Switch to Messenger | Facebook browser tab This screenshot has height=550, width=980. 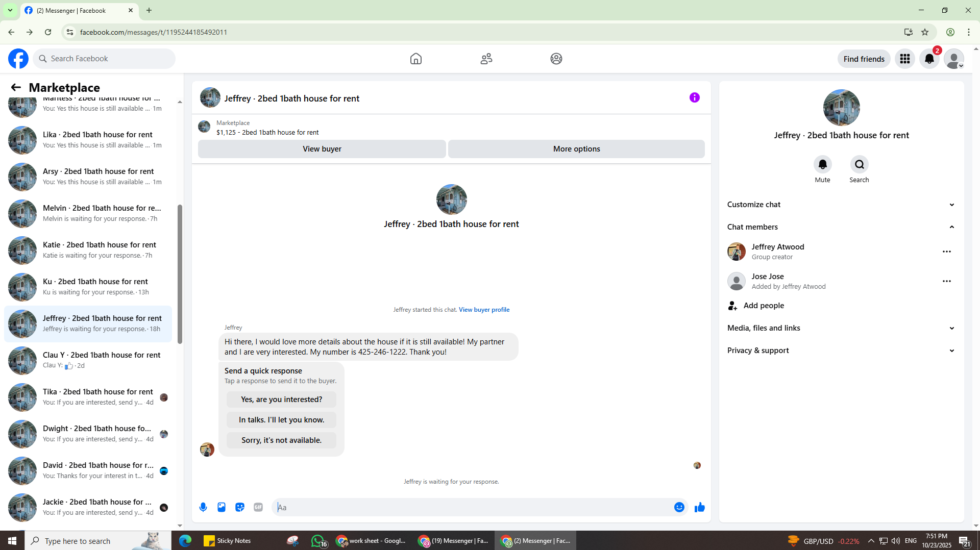(79, 10)
